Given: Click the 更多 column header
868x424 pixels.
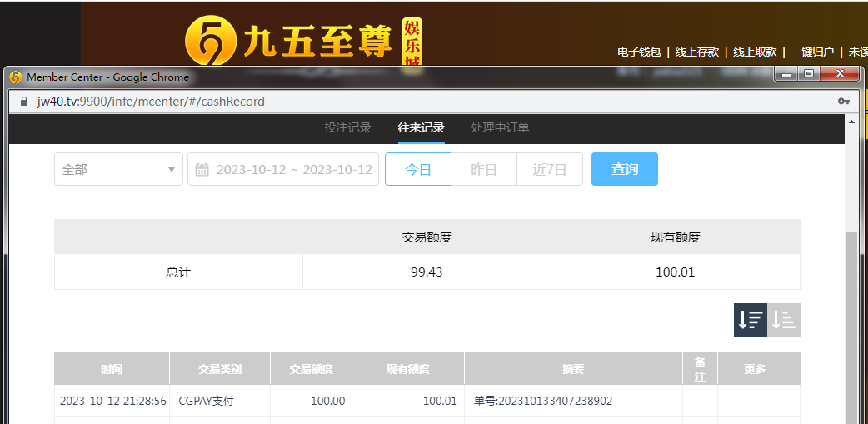Looking at the screenshot, I should pos(759,369).
